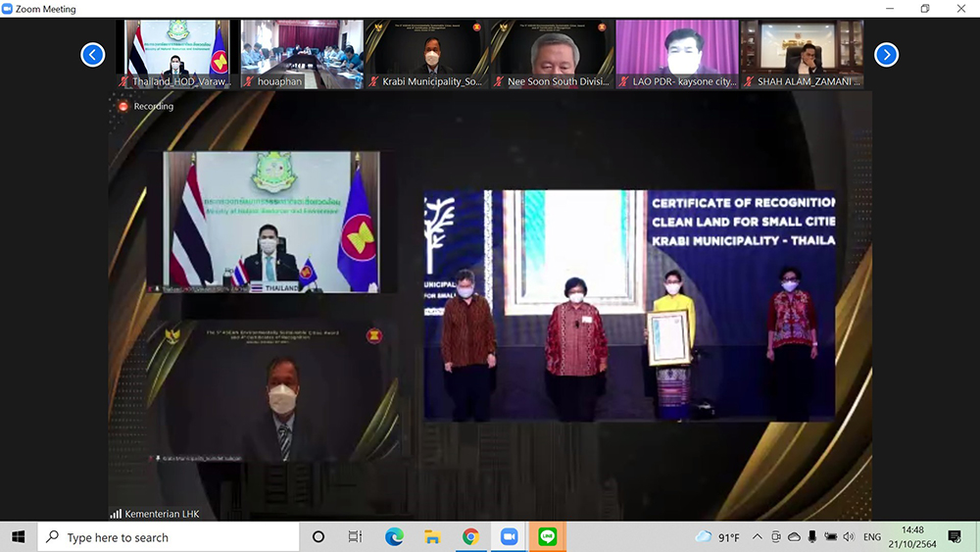Minimize the Zoom Meeting window

click(x=890, y=9)
